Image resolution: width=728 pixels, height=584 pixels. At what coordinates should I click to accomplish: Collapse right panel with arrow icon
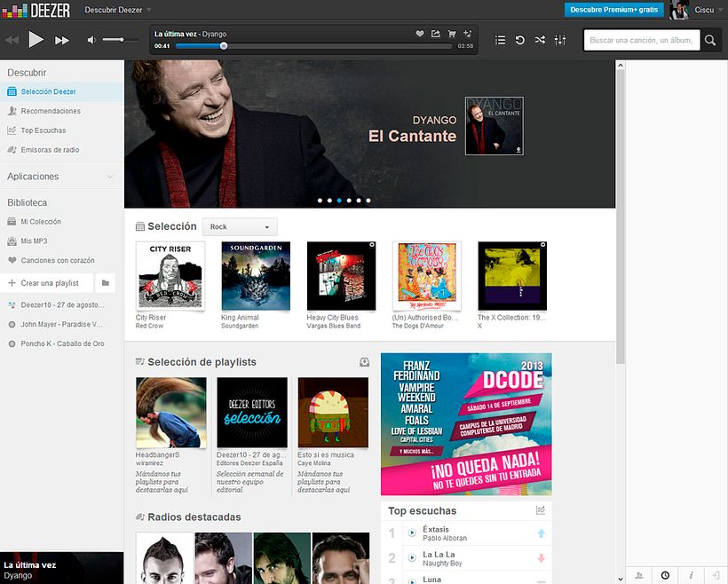pyautogui.click(x=716, y=575)
